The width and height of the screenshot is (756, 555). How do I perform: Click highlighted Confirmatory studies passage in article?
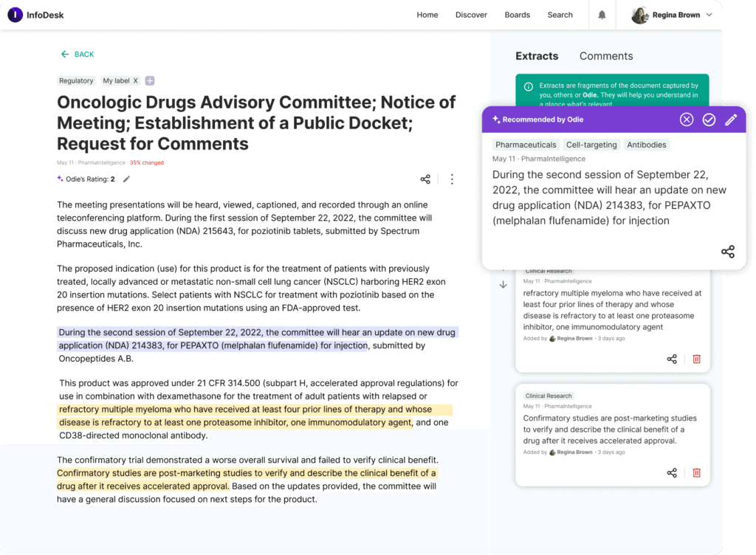247,480
